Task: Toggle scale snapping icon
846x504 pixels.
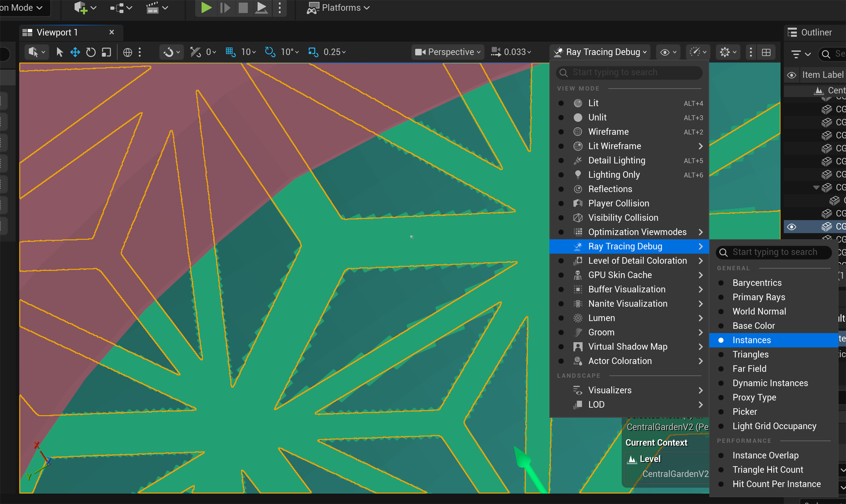Action: [313, 52]
